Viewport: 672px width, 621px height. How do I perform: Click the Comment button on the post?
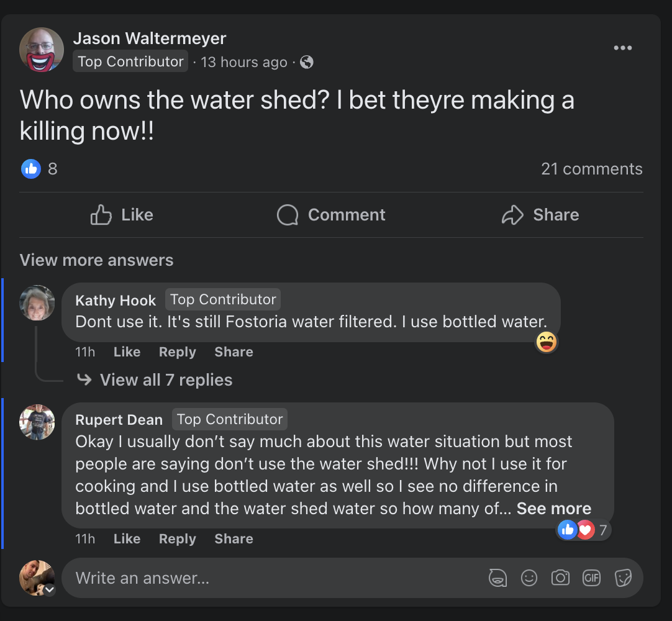tap(331, 215)
